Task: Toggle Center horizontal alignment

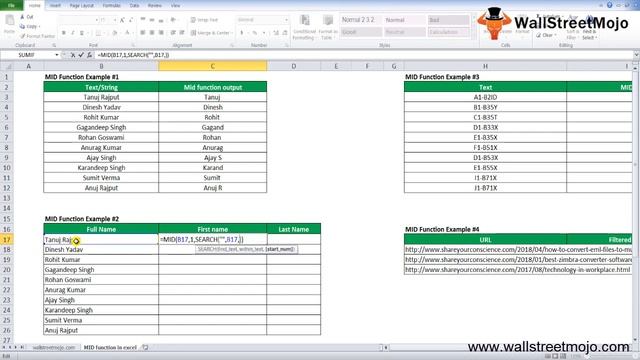Action: point(152,33)
